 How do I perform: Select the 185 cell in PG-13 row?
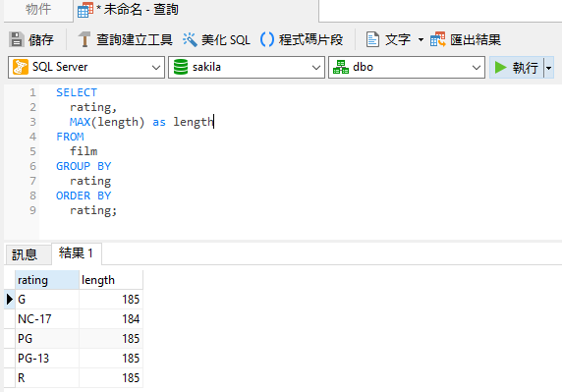click(x=111, y=359)
